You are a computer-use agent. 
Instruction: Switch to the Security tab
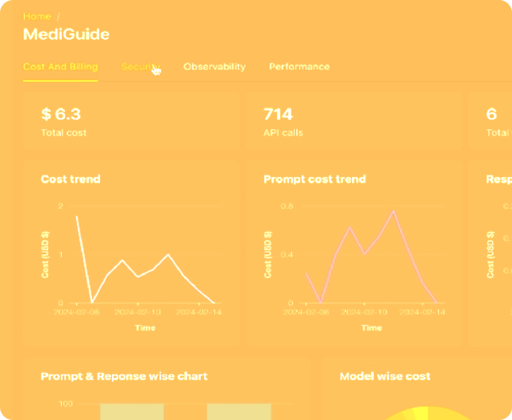tap(140, 67)
